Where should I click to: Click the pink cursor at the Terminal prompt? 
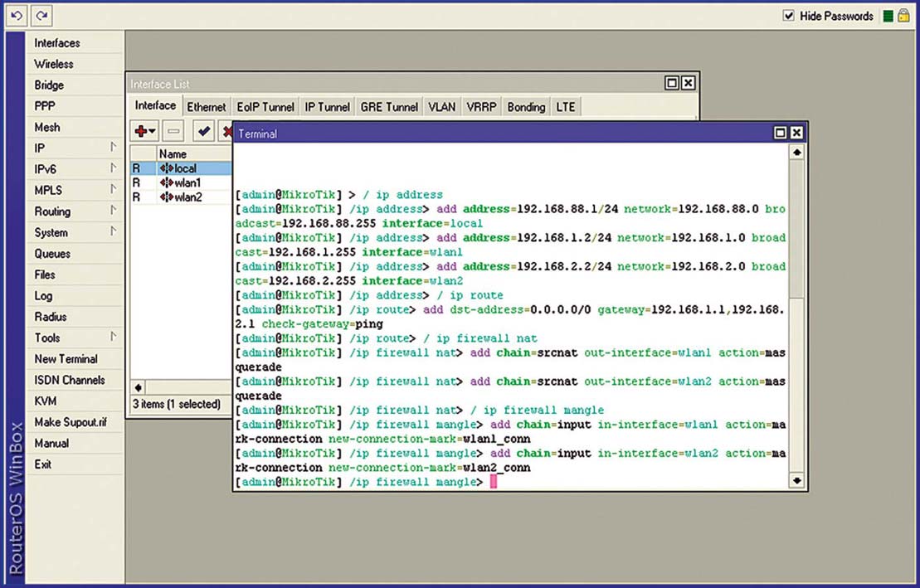pos(494,482)
